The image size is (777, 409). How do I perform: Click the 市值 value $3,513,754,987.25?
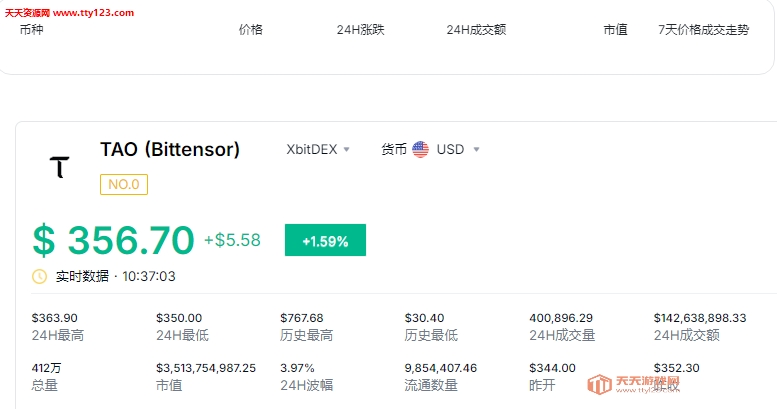point(206,368)
